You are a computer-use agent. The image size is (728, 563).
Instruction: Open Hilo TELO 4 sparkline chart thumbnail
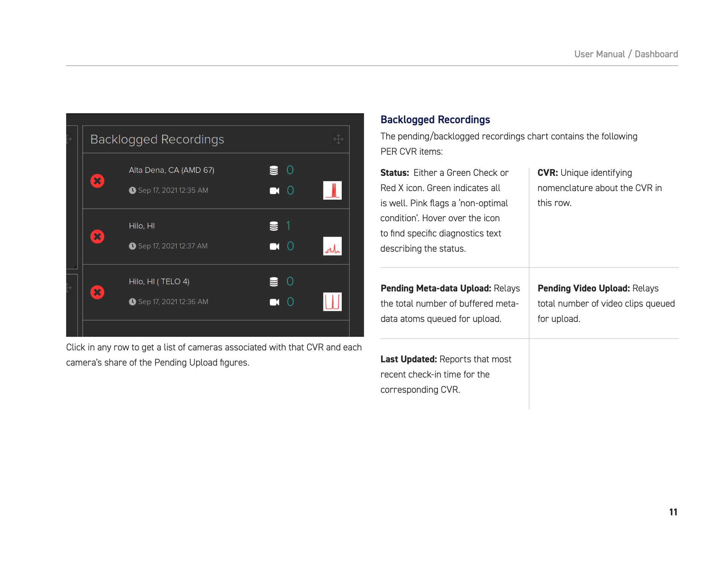click(x=332, y=302)
